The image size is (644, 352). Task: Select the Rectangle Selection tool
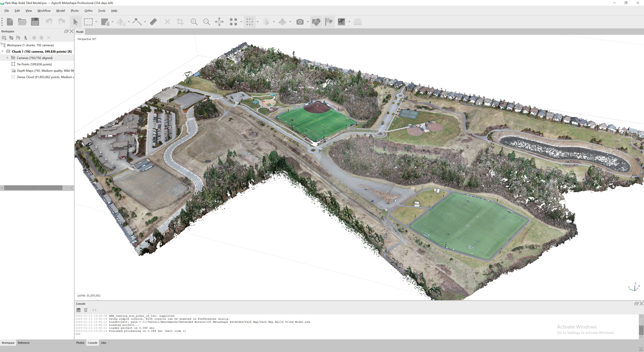tap(88, 22)
